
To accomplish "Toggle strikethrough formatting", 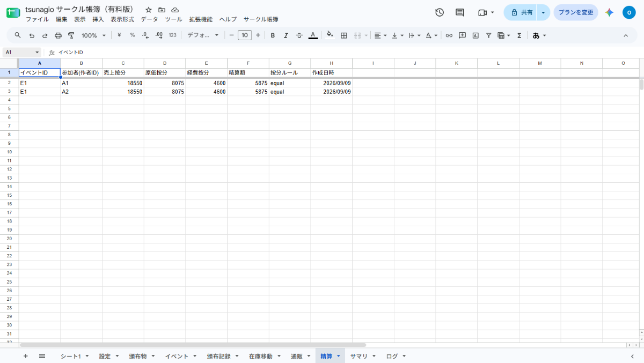I will click(299, 35).
